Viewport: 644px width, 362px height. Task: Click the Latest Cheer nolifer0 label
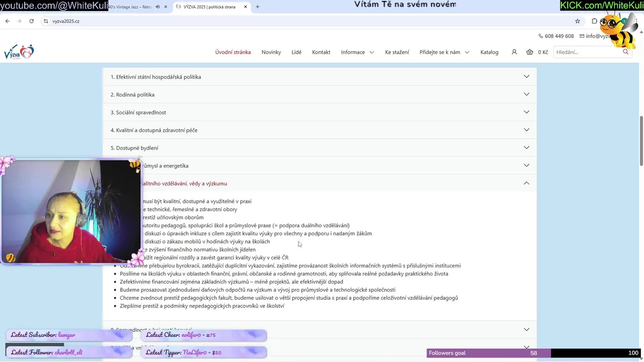click(x=204, y=335)
